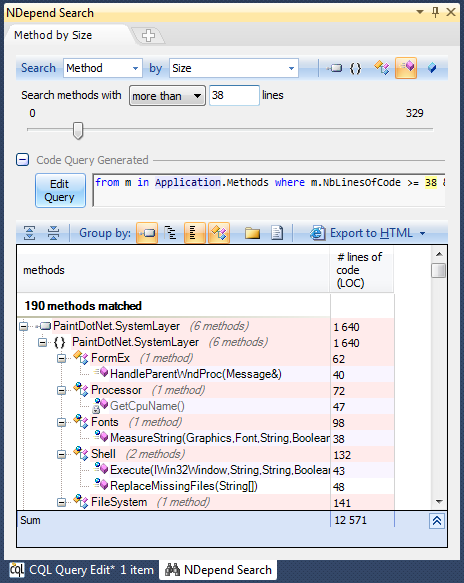Click the PaintDotNet.SystemLayer assembly icon
This screenshot has height=583, width=464.
[x=44, y=326]
